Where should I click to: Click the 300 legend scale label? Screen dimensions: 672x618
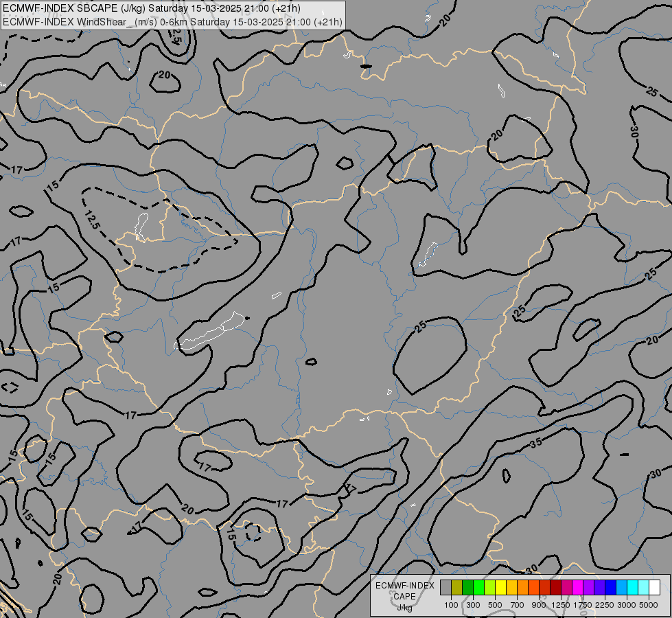(x=473, y=605)
